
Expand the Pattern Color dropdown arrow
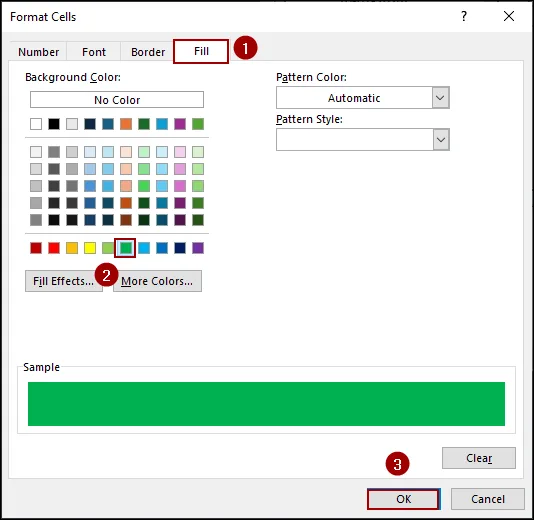[441, 98]
